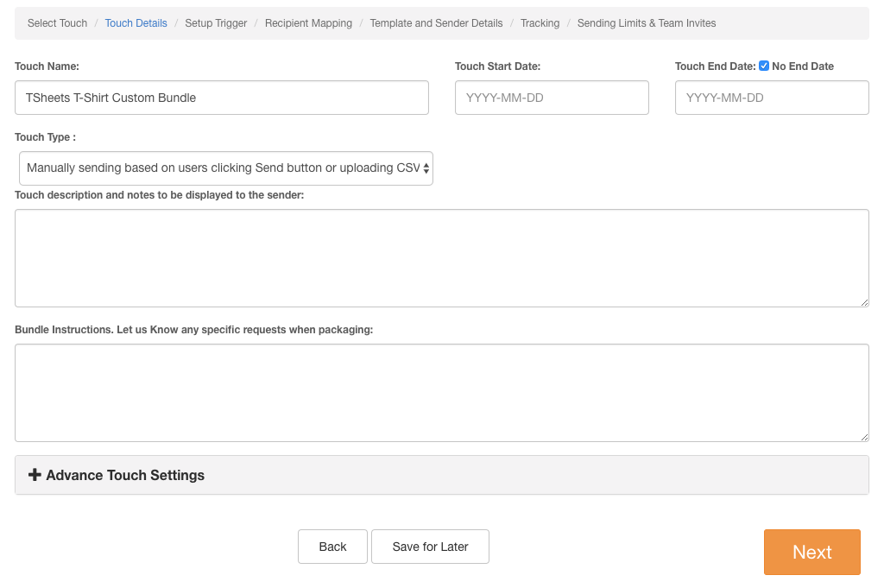Focus the Touch Name text field

point(222,98)
